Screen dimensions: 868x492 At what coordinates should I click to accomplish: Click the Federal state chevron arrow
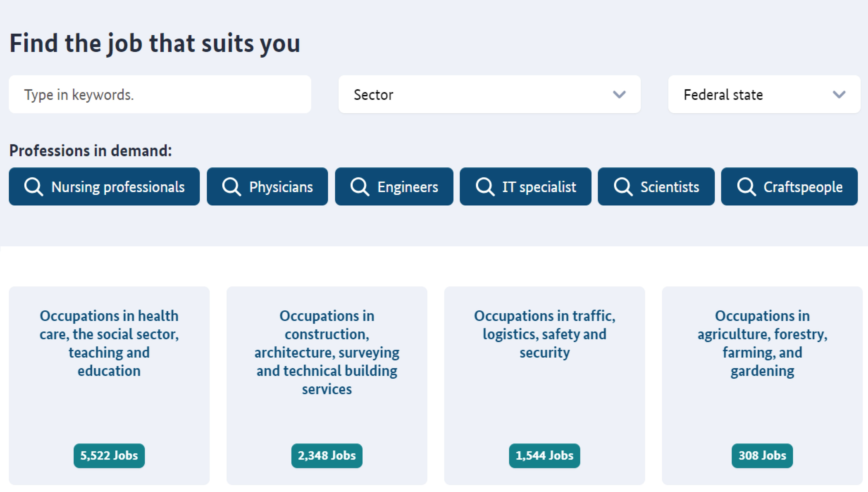(839, 95)
